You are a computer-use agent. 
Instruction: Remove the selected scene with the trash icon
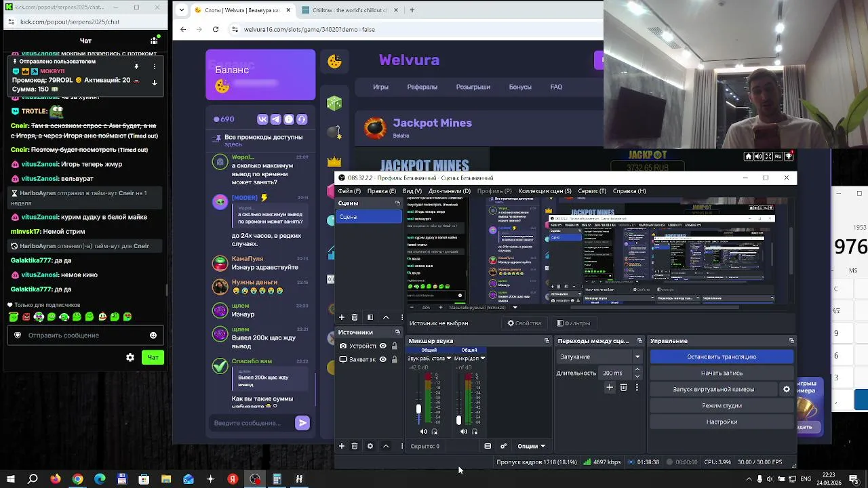pyautogui.click(x=355, y=317)
